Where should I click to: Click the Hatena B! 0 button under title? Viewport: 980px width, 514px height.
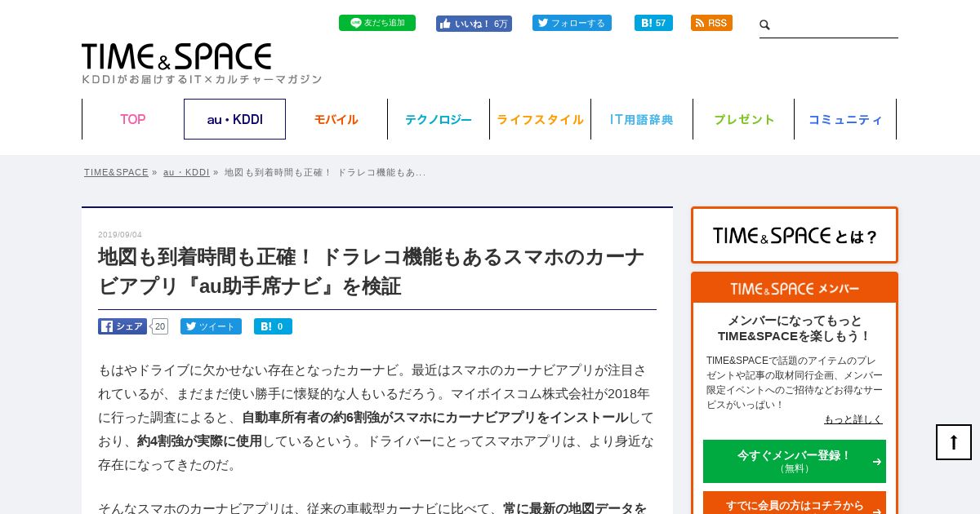(273, 326)
